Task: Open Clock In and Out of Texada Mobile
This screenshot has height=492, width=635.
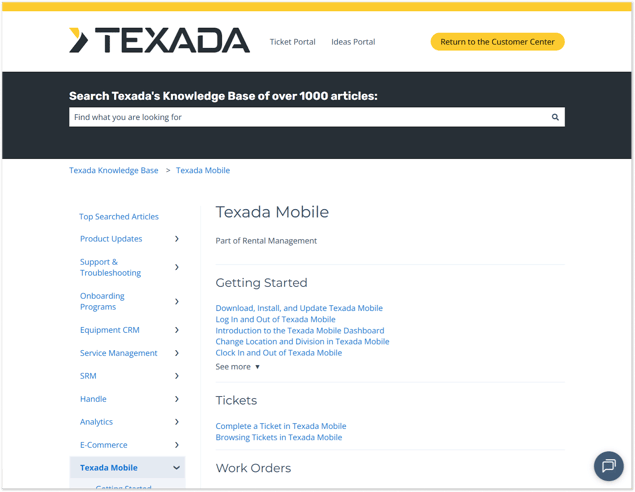Action: pyautogui.click(x=279, y=353)
